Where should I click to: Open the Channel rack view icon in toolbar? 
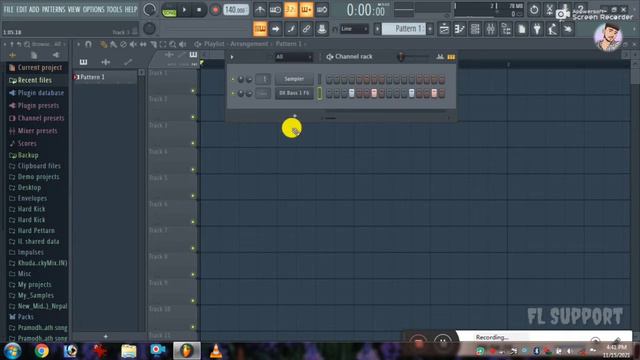coord(475,29)
